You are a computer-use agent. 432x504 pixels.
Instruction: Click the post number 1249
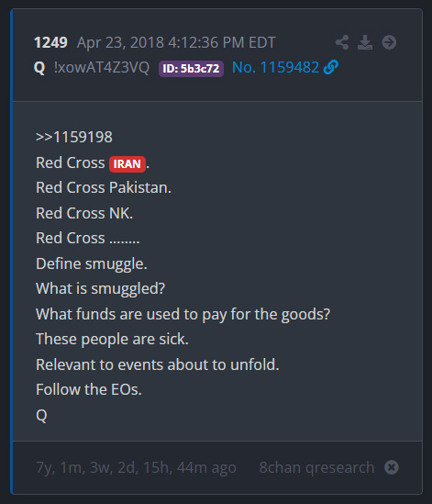coord(50,42)
